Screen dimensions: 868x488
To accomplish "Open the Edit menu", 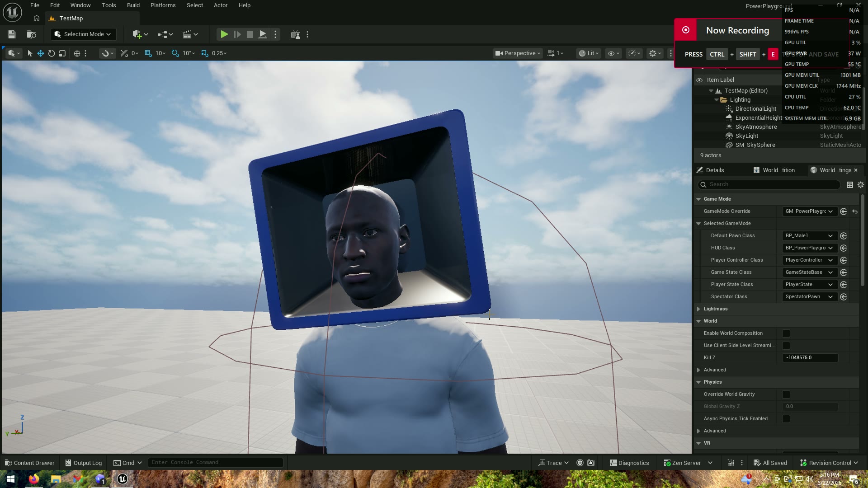I will pos(55,5).
